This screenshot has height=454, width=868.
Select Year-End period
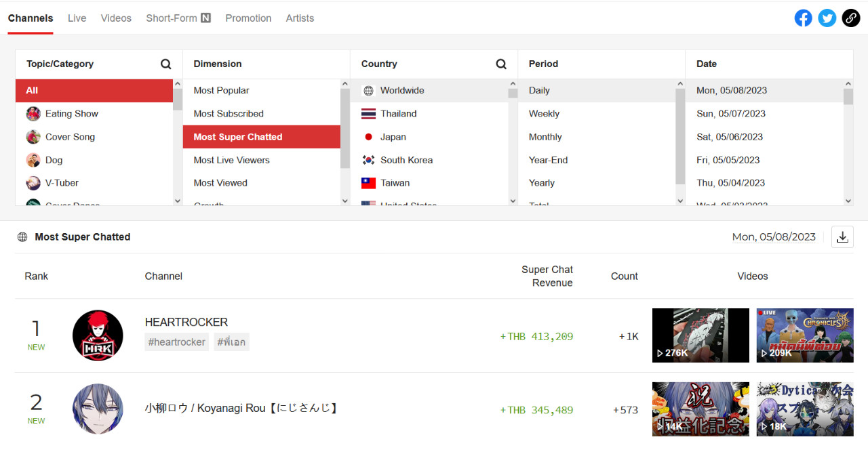point(597,160)
